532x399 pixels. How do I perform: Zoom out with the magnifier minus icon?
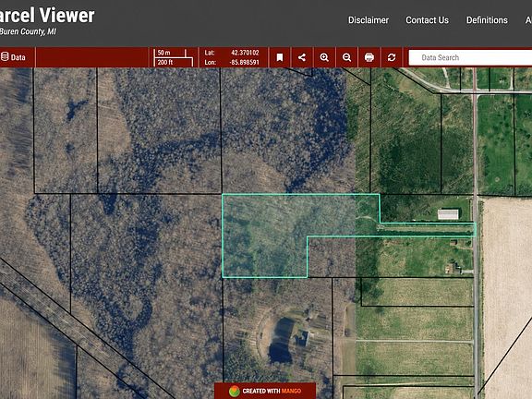[346, 57]
